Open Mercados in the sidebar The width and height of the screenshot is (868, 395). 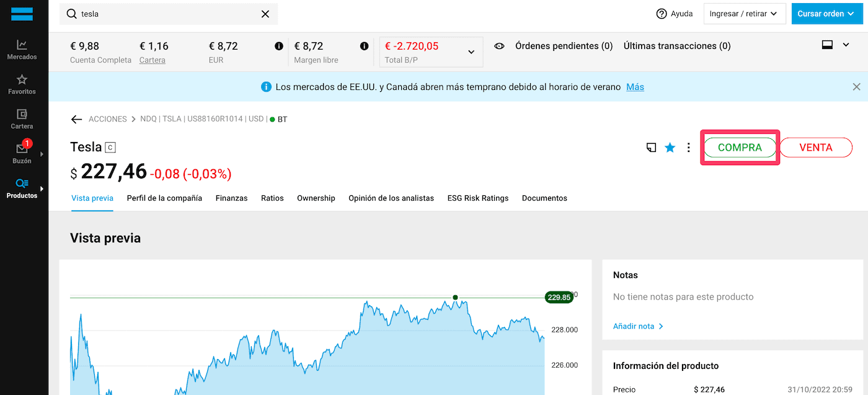pyautogui.click(x=22, y=50)
